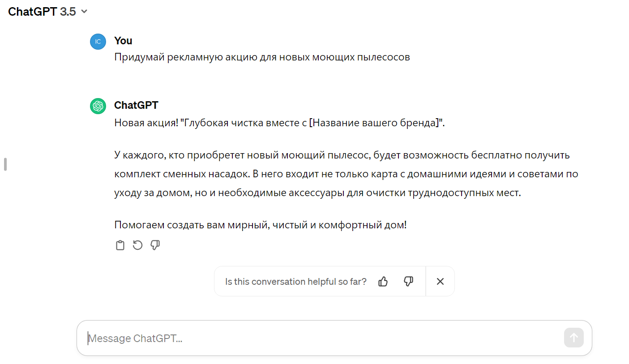Image resolution: width=629 pixels, height=364 pixels.
Task: Click the "ChatGPT" name above the response
Action: [x=136, y=105]
